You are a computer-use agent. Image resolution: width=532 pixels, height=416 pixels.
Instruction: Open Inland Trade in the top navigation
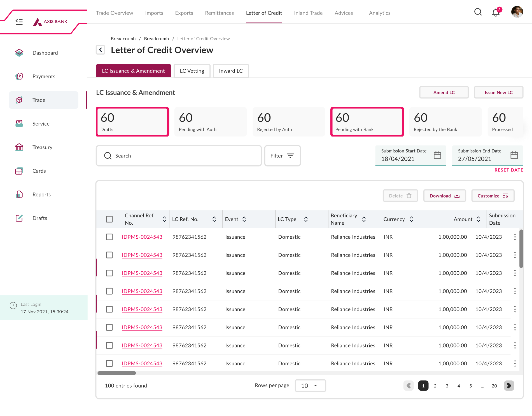click(308, 13)
